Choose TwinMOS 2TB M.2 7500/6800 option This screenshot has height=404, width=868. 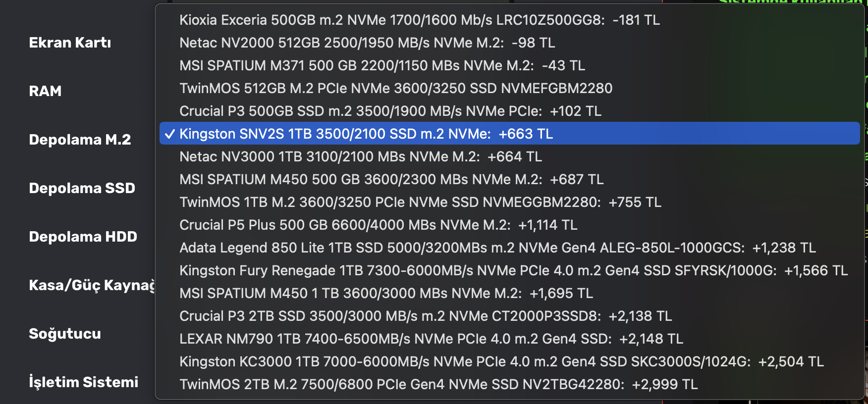point(438,384)
